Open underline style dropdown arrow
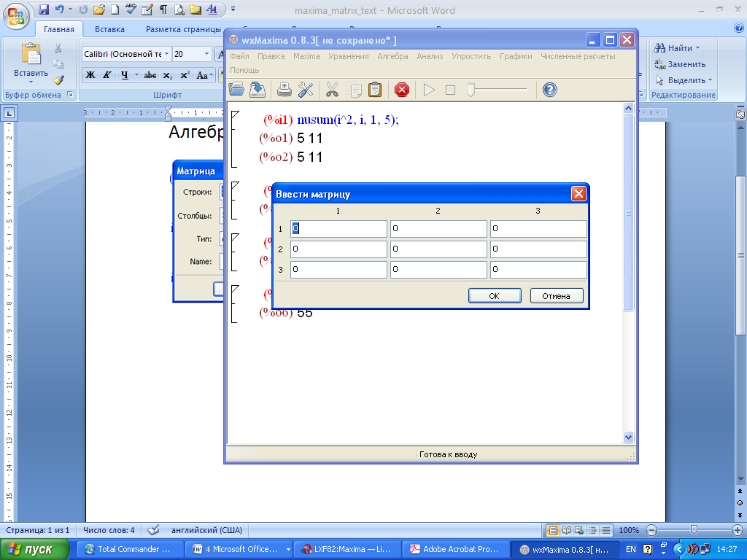Image resolution: width=747 pixels, height=560 pixels. (136, 75)
